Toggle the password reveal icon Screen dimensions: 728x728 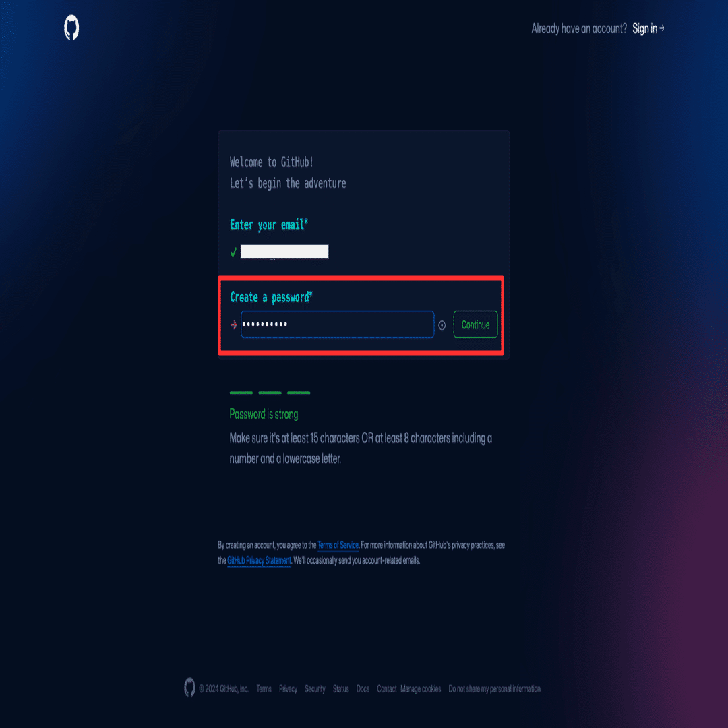tap(442, 325)
